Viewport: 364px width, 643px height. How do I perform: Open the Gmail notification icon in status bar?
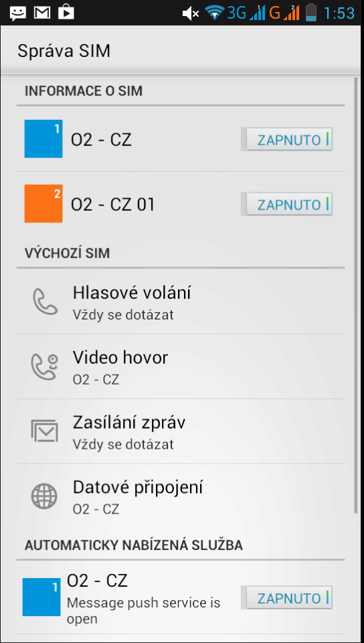pyautogui.click(x=42, y=13)
